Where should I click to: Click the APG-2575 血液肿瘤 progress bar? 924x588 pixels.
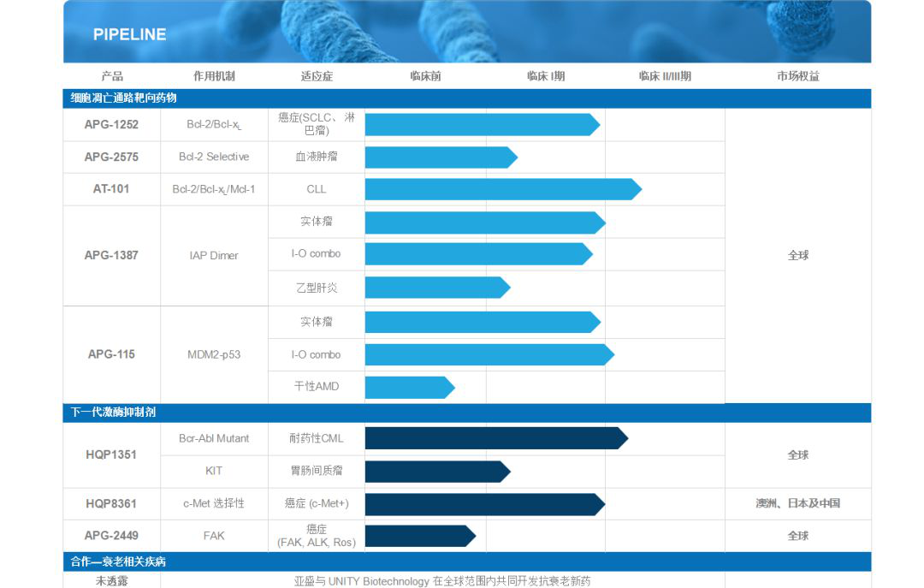pos(441,157)
